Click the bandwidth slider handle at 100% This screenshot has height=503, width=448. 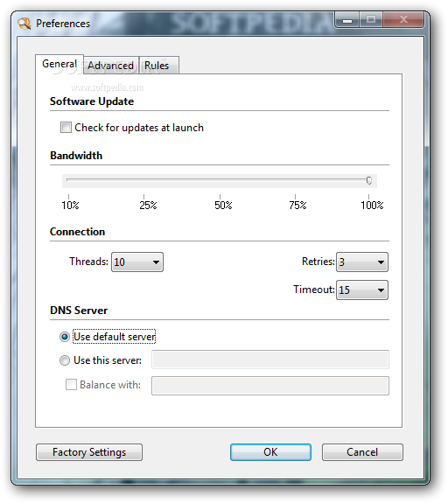click(369, 180)
